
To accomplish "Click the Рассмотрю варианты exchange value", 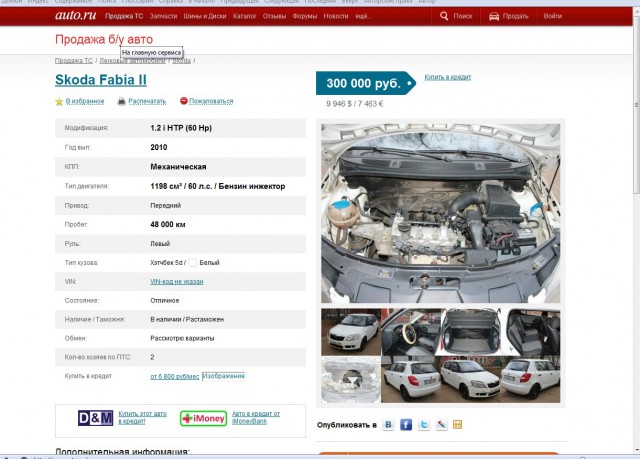I will 182,338.
